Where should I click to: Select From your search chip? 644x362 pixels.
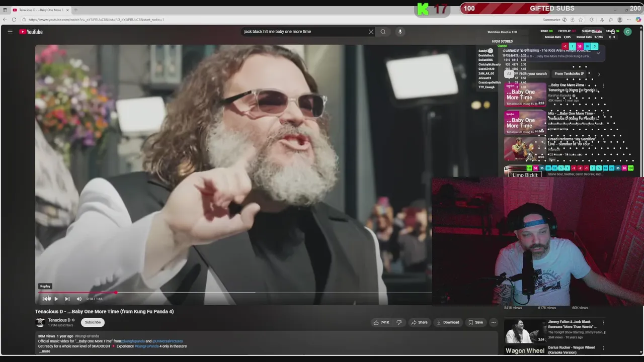point(533,74)
